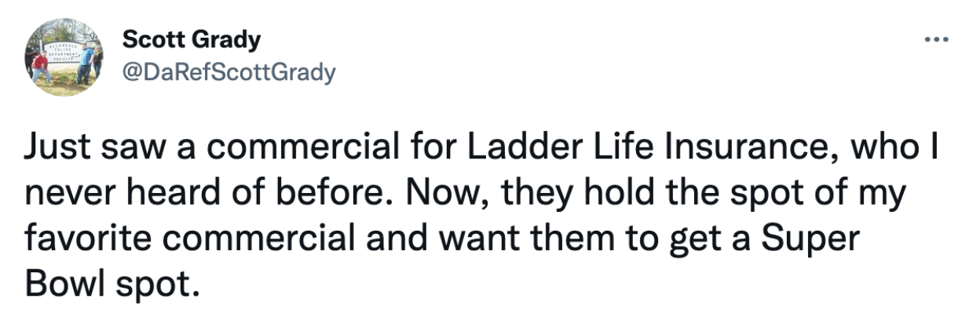Click Scott Grady's profile picture
Image resolution: width=980 pixels, height=328 pixels.
pyautogui.click(x=64, y=57)
